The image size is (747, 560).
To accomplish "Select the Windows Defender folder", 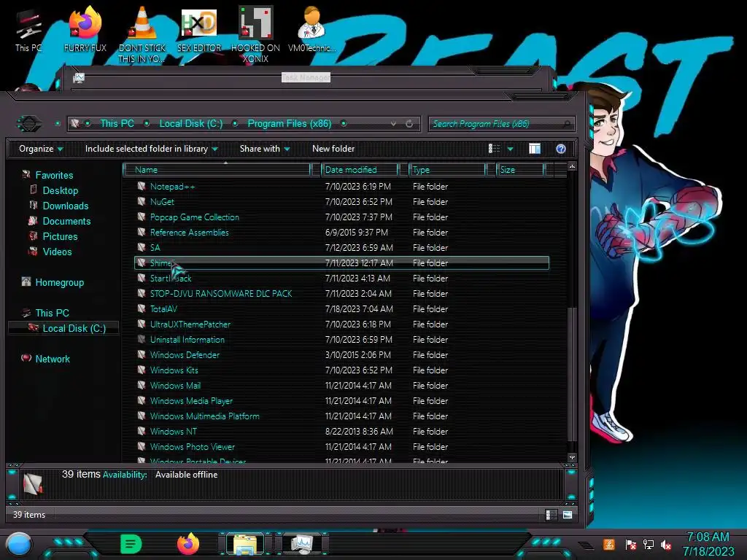I will pyautogui.click(x=185, y=355).
